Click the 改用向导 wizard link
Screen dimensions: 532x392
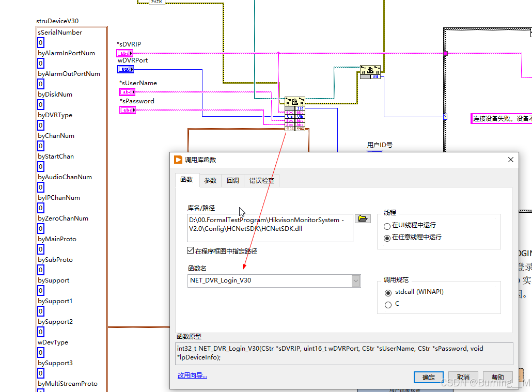[x=192, y=374]
